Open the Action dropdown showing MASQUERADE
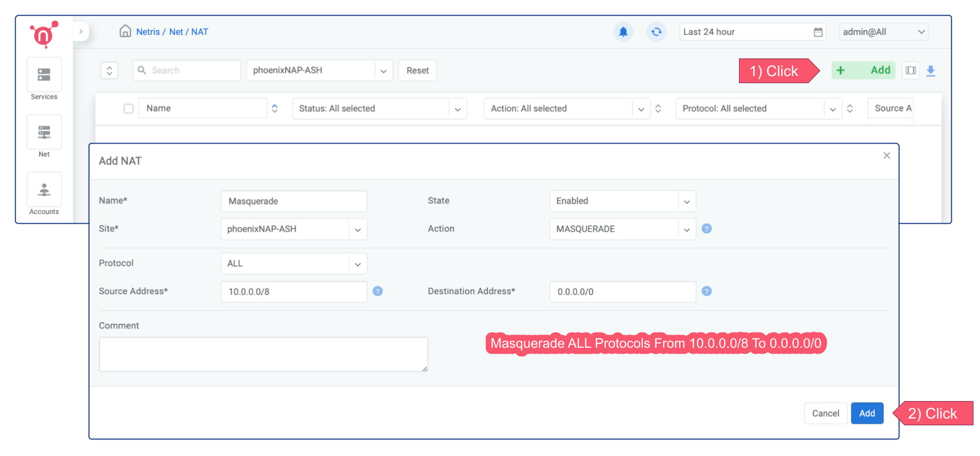This screenshot has width=980, height=456. tap(623, 229)
